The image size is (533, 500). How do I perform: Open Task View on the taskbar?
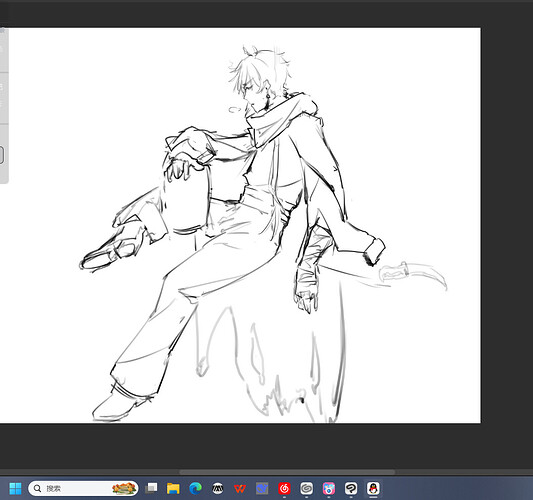click(x=151, y=488)
